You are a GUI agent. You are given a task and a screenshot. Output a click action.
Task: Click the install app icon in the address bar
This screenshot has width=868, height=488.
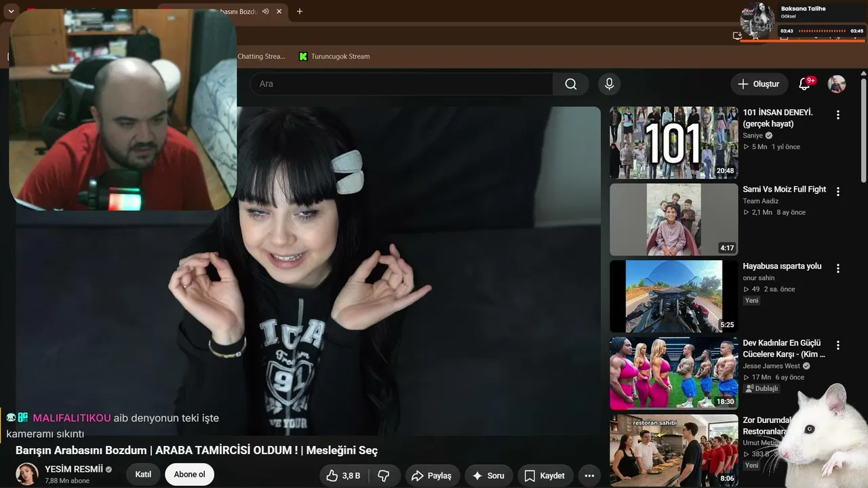point(737,36)
